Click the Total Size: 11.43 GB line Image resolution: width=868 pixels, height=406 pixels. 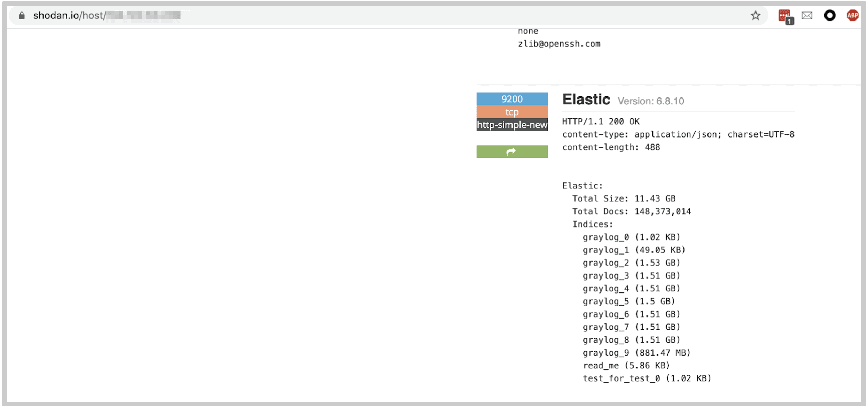click(x=624, y=198)
